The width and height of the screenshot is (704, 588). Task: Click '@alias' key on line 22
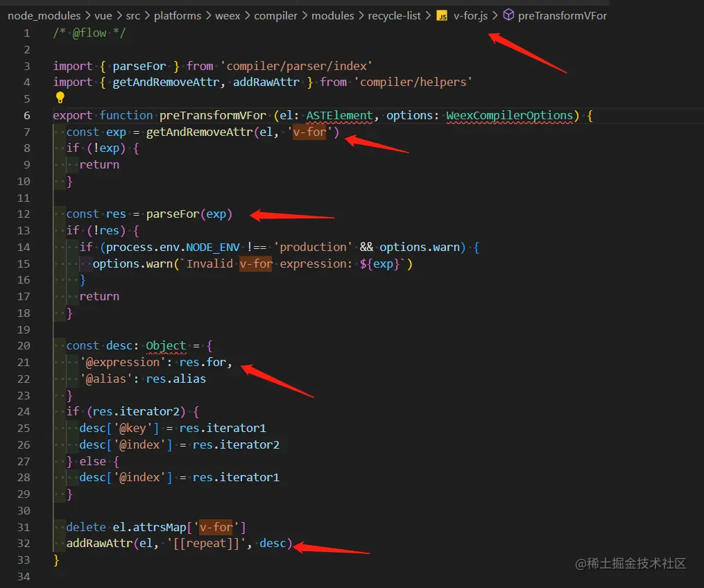pos(106,379)
